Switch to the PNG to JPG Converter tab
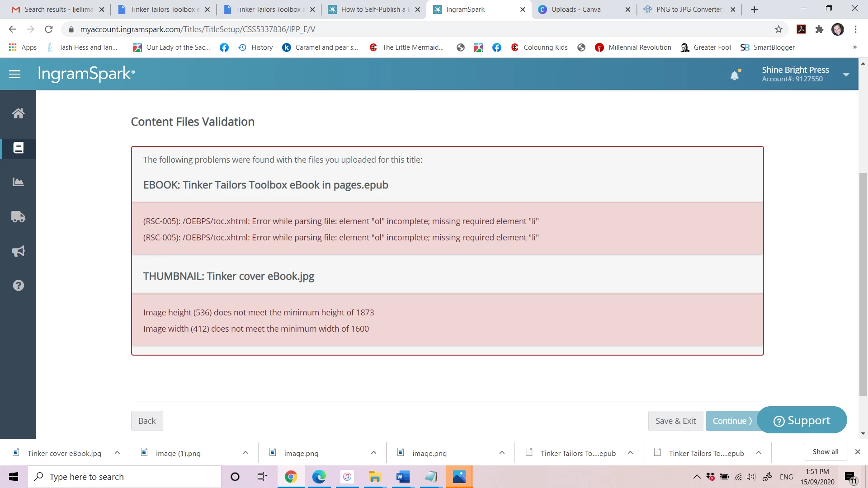Image resolution: width=868 pixels, height=488 pixels. click(x=689, y=9)
